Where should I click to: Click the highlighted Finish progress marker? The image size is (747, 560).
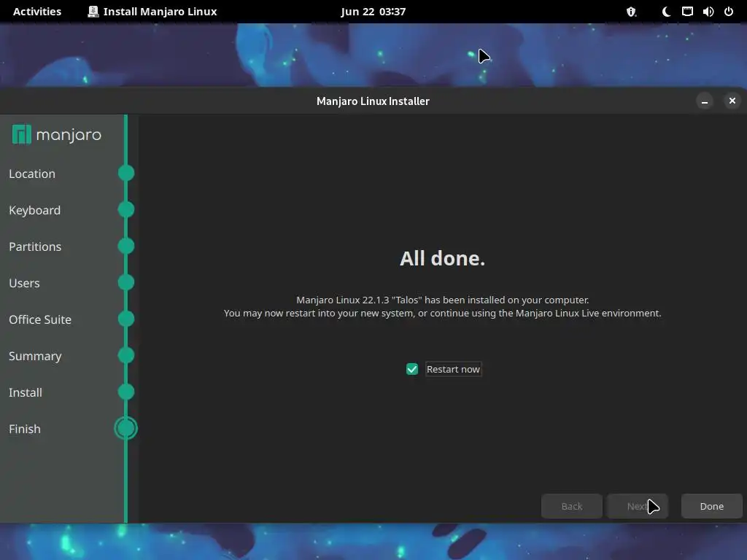126,428
